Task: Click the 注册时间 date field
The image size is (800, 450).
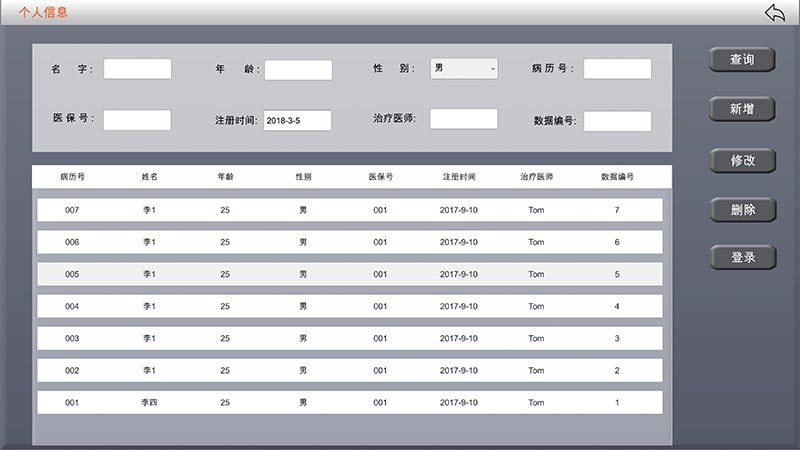Action: click(x=298, y=120)
